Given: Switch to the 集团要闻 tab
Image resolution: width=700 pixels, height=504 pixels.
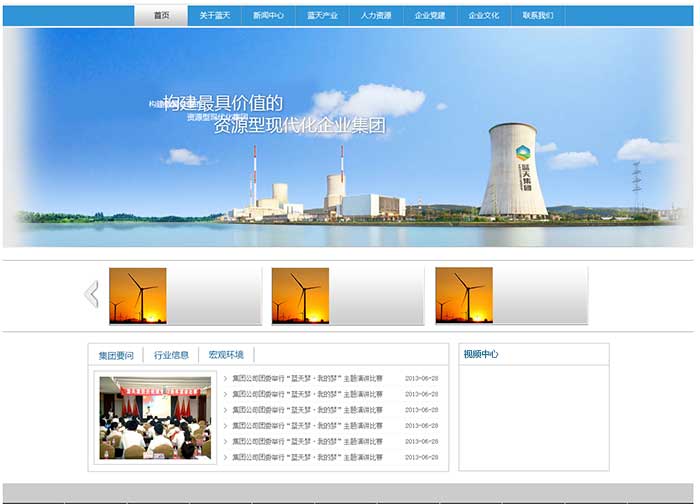Looking at the screenshot, I should [x=116, y=355].
